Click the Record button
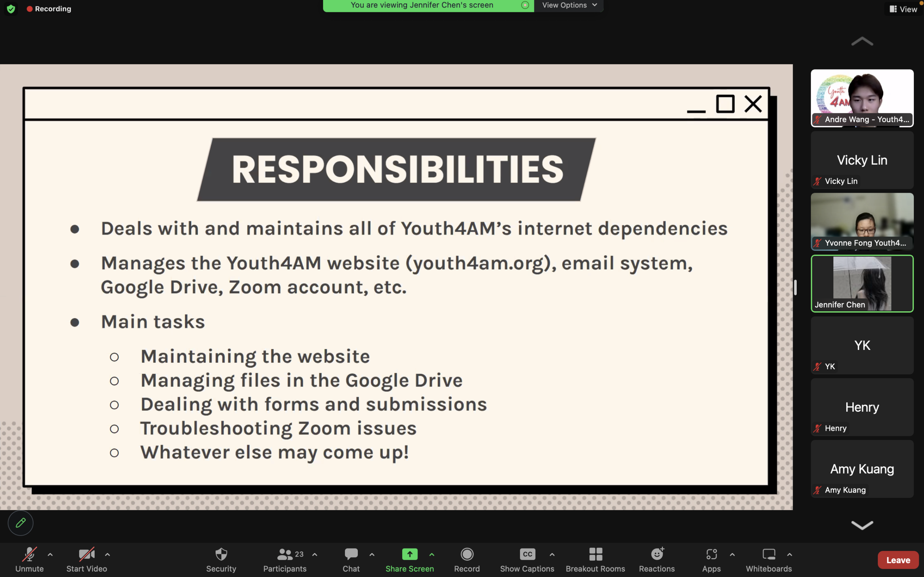924x577 pixels. coord(467,559)
